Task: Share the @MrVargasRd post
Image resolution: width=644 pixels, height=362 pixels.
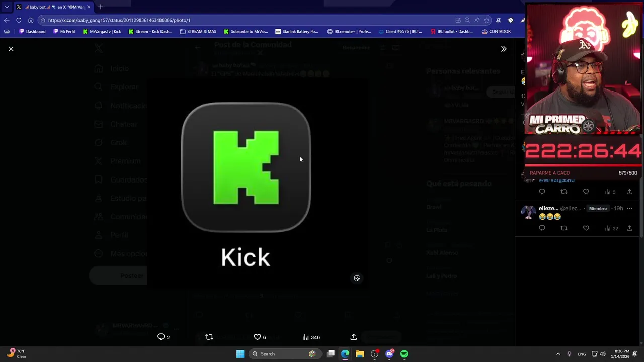Action: [x=629, y=192]
